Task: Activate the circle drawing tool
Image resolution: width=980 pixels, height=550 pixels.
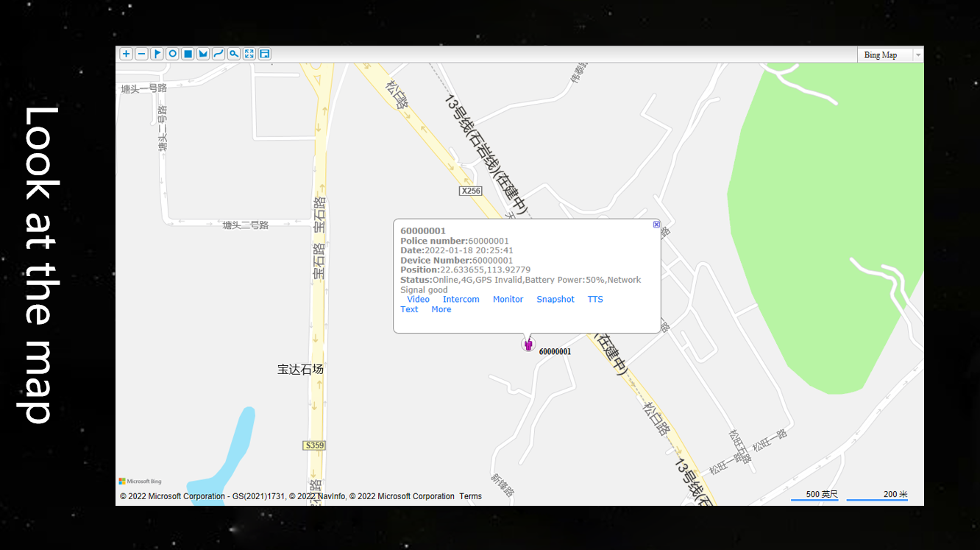Action: click(172, 54)
